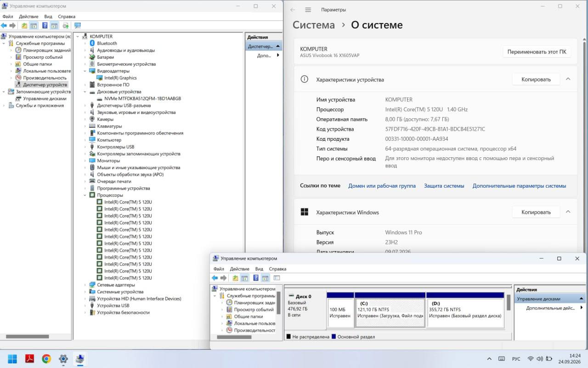Click the Bluetooth device category icon
588x368 pixels.
(x=92, y=43)
